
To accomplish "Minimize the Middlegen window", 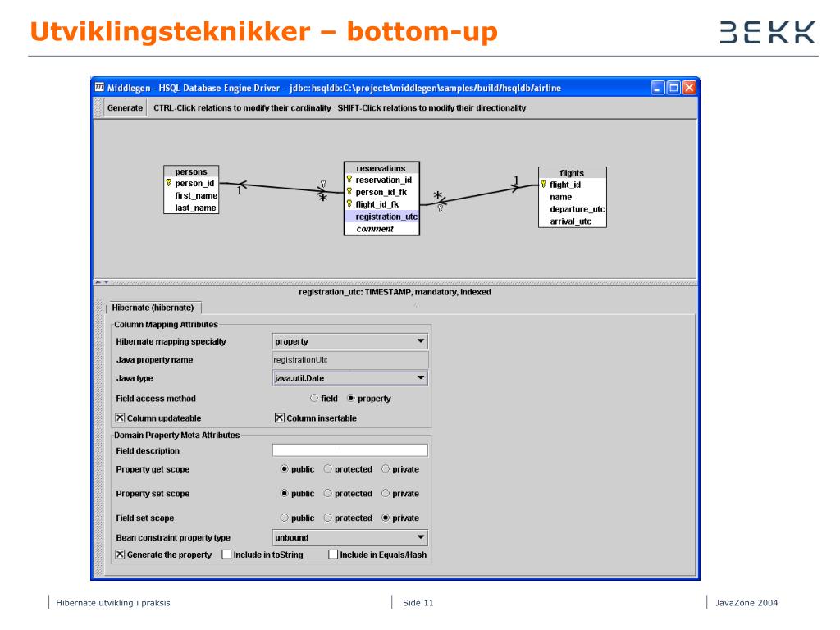I will pos(657,87).
